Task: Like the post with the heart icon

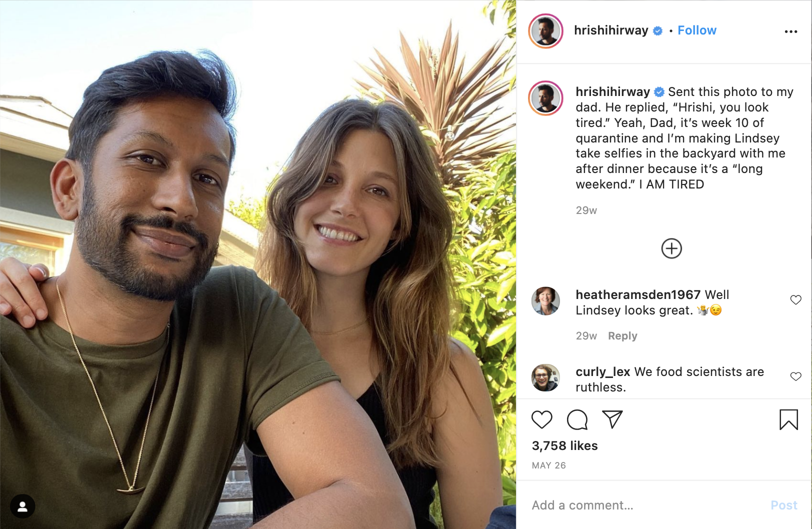Action: [541, 419]
